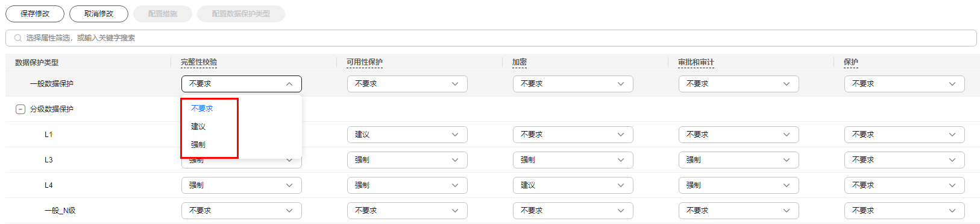
Task: Focus the attribute filter search field
Action: pos(491,38)
